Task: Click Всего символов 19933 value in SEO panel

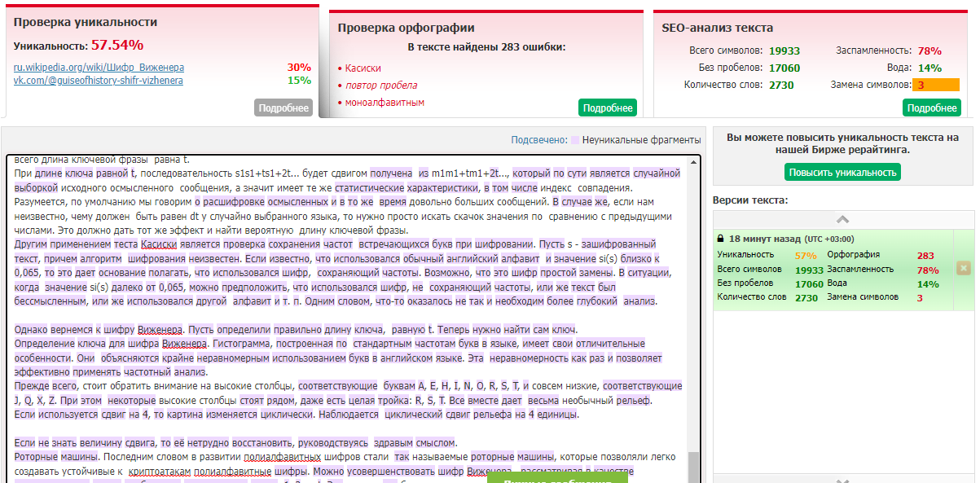Action: tap(784, 50)
